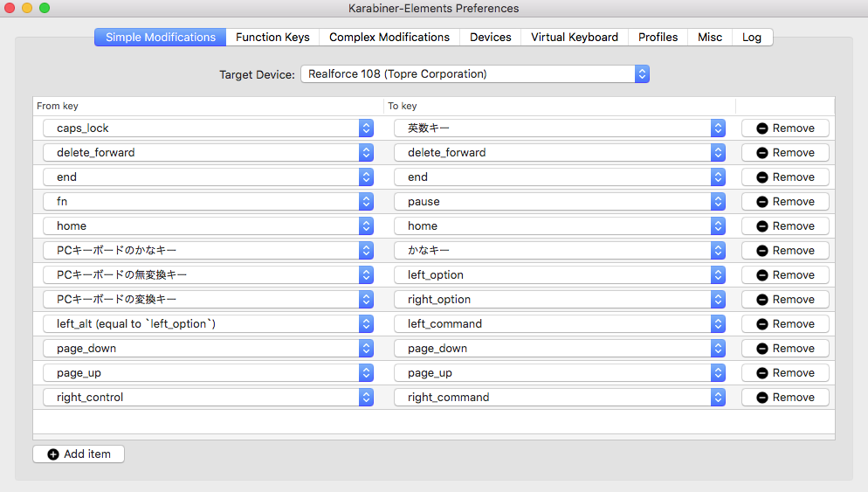Open 英数キー to-key dropdown
Viewport: 868px width, 492px height.
[x=560, y=128]
